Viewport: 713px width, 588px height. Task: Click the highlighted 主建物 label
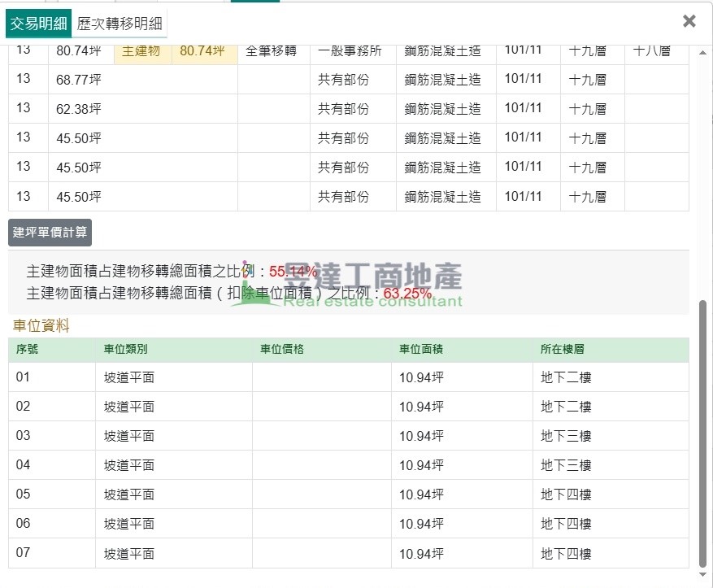[x=141, y=50]
